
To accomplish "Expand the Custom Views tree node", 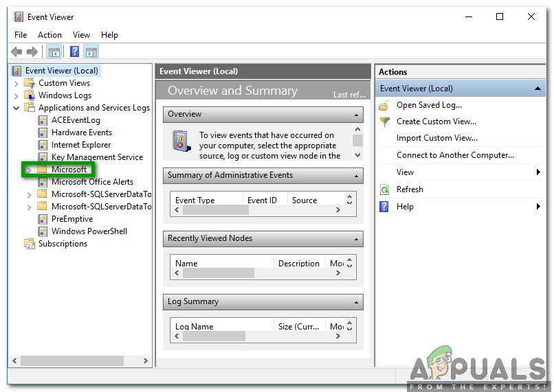I will coord(16,84).
